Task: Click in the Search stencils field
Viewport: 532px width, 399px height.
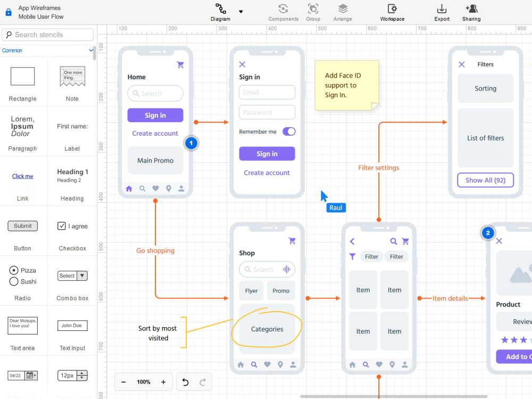Action: (48, 35)
